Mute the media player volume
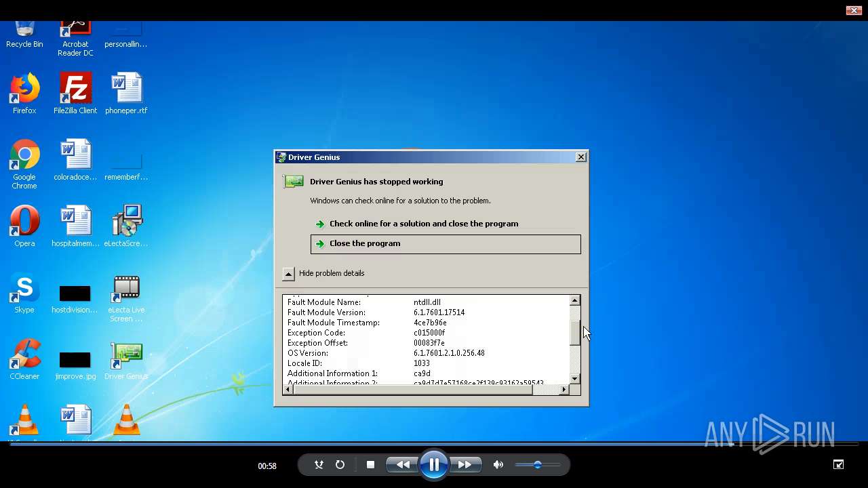868x488 pixels. pos(498,465)
